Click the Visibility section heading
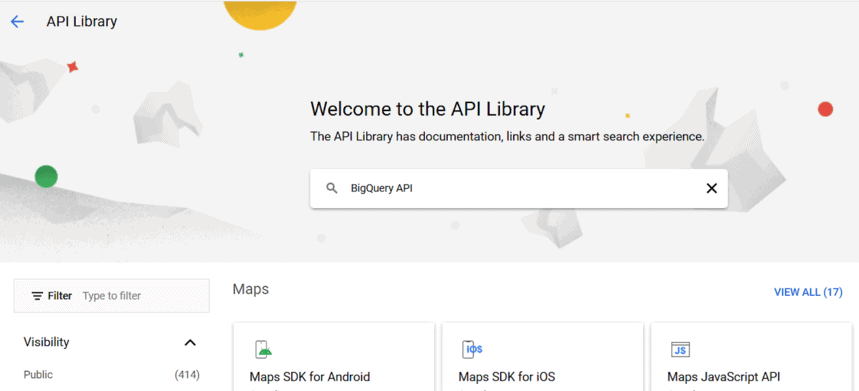 (x=47, y=342)
